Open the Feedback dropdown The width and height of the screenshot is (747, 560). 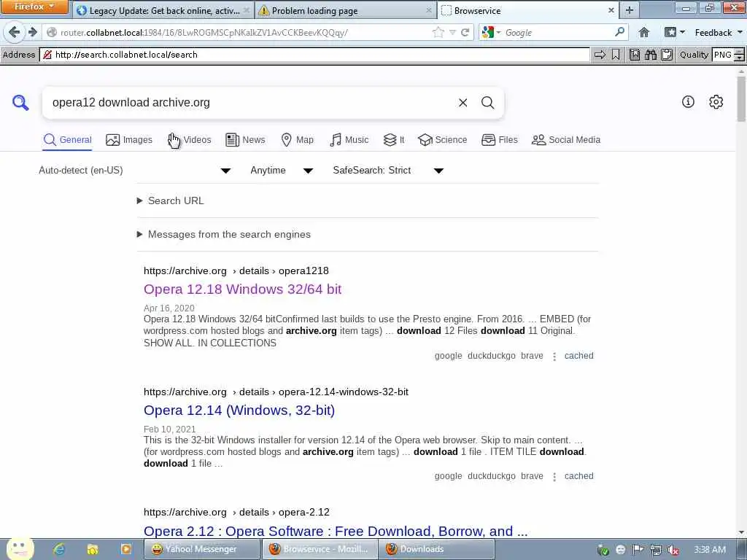(719, 32)
